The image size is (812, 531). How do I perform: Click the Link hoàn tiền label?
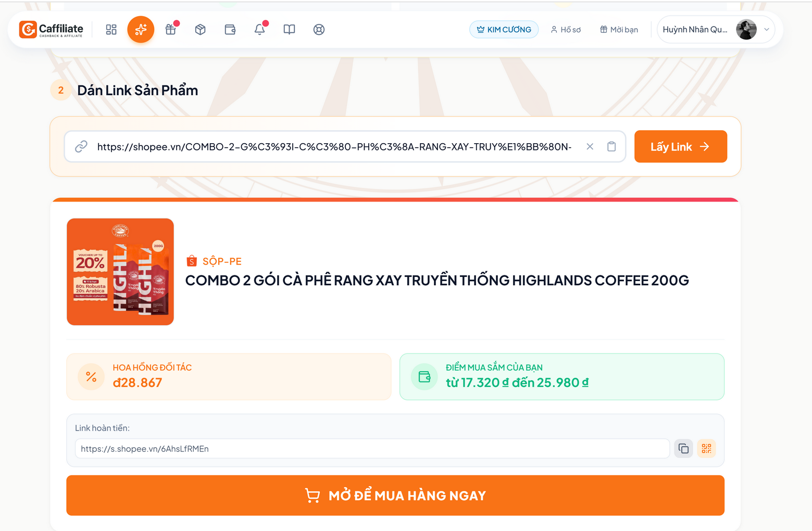(102, 428)
